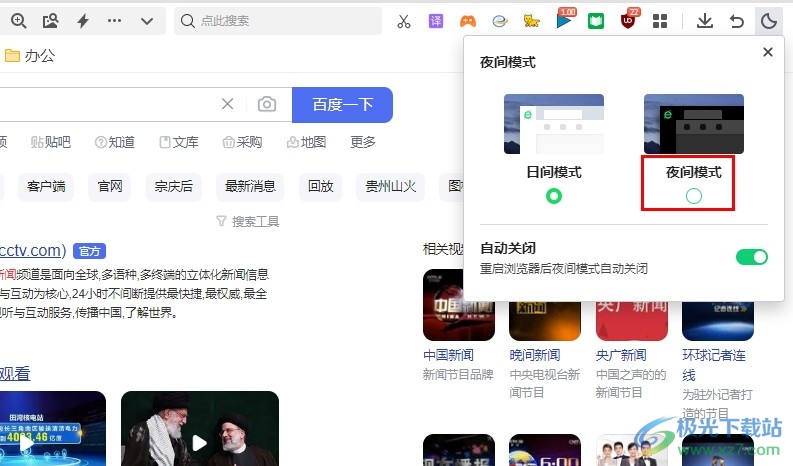The width and height of the screenshot is (793, 466).
Task: Click the 回放 suggestion chip
Action: [x=321, y=187]
